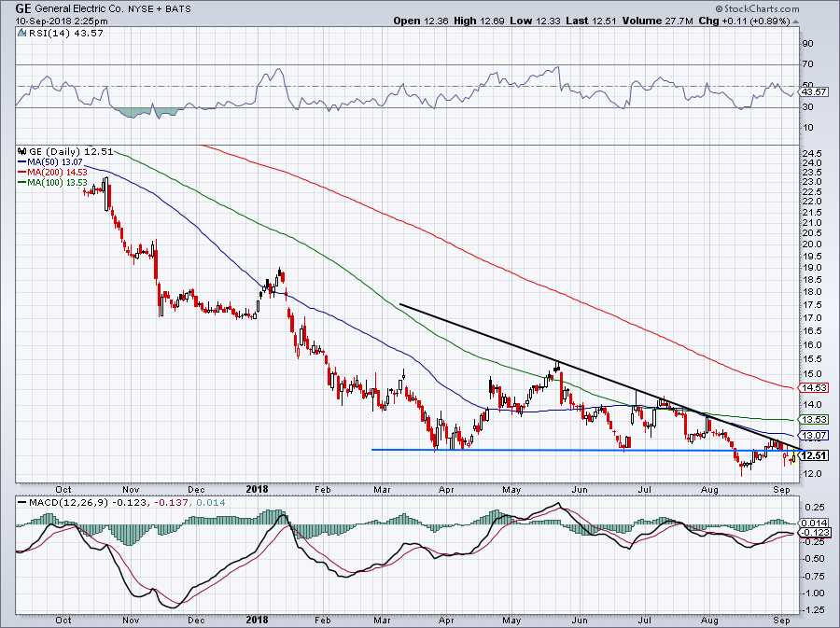Click the MA(50) 13.07 legend entry

[x=50, y=162]
